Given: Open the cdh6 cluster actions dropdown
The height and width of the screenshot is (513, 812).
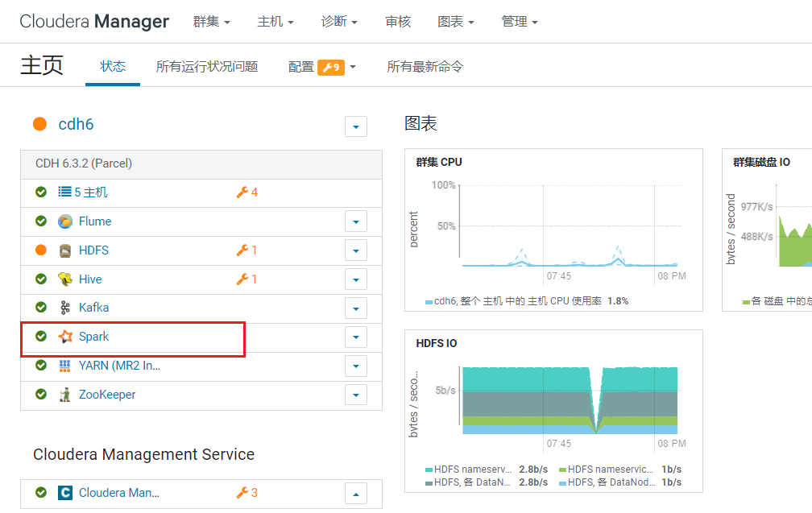Looking at the screenshot, I should 356,126.
